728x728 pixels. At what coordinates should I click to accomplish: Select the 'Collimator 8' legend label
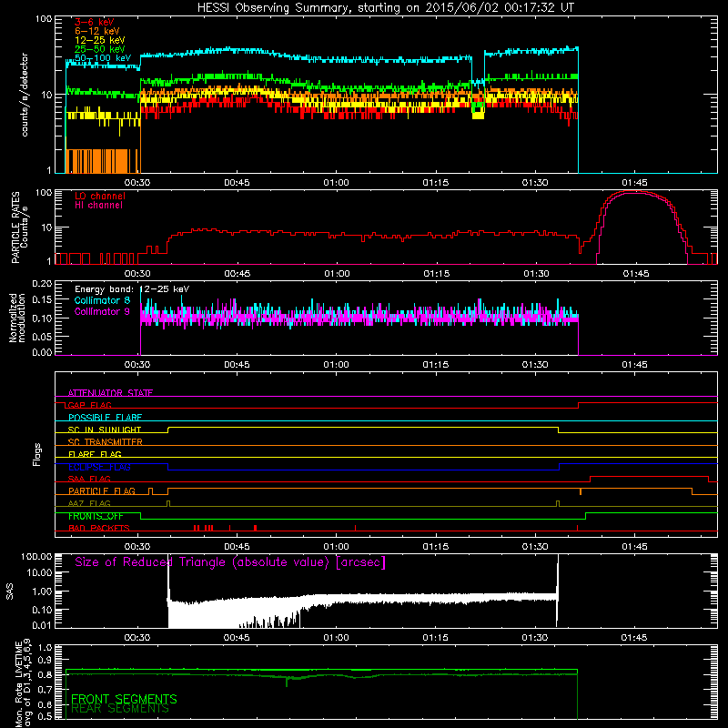[102, 300]
